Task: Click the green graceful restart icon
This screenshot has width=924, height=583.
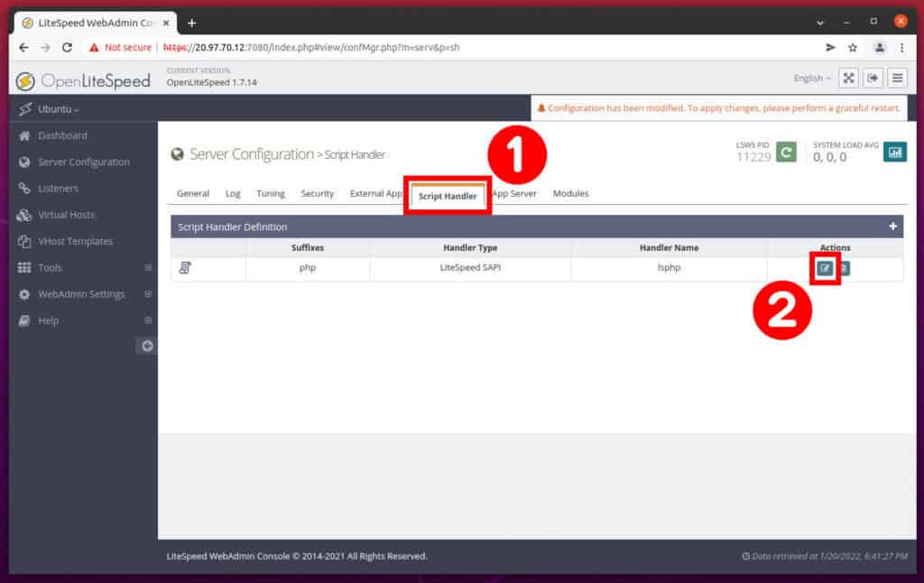Action: (x=786, y=153)
